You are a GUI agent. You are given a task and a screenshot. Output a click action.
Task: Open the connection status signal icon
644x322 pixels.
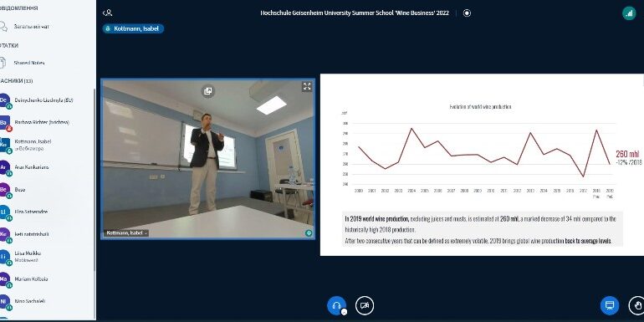pyautogui.click(x=629, y=13)
